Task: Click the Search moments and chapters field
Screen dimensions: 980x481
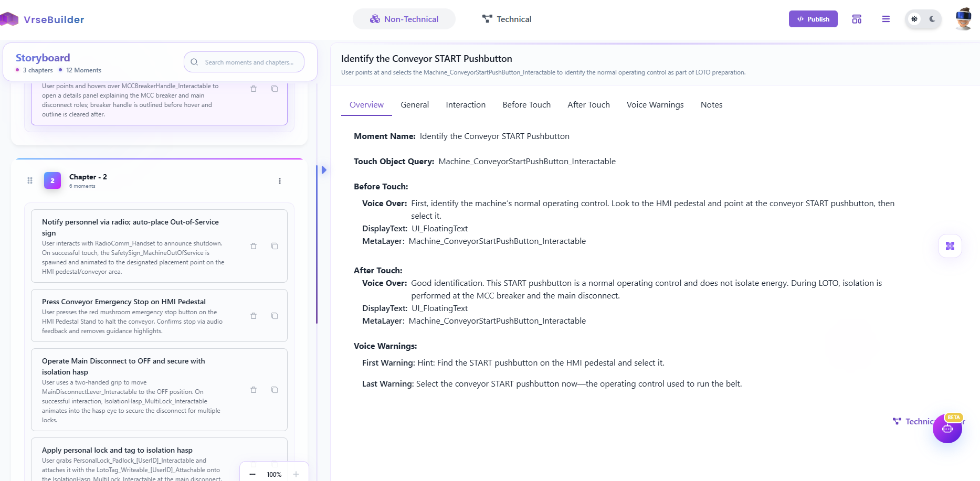Action: (244, 62)
